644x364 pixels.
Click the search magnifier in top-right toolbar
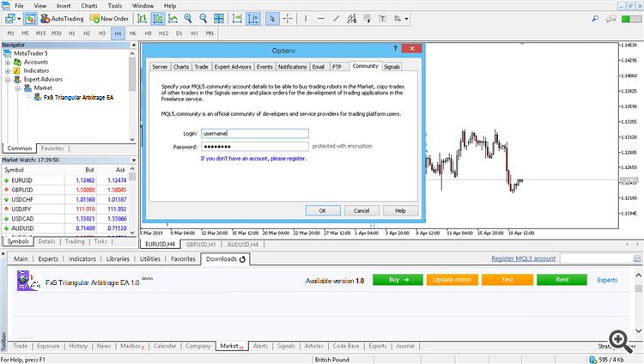pyautogui.click(x=595, y=19)
